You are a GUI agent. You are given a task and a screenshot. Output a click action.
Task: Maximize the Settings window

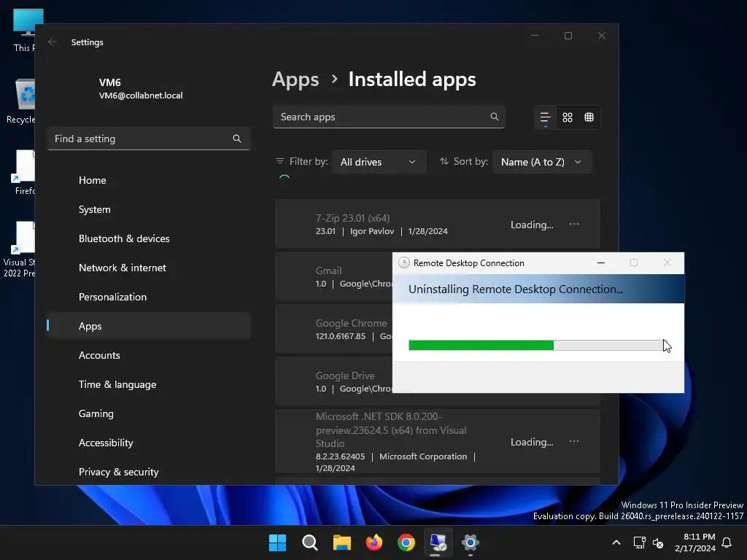pyautogui.click(x=568, y=36)
